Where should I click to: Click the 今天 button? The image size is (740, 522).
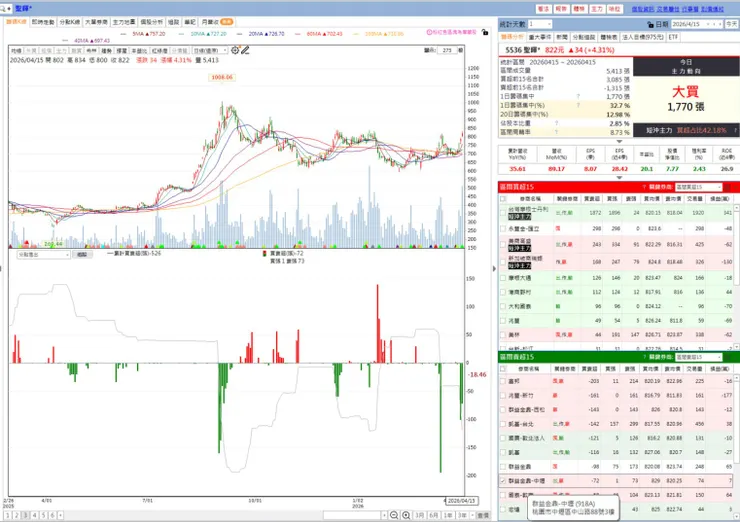tap(732, 24)
